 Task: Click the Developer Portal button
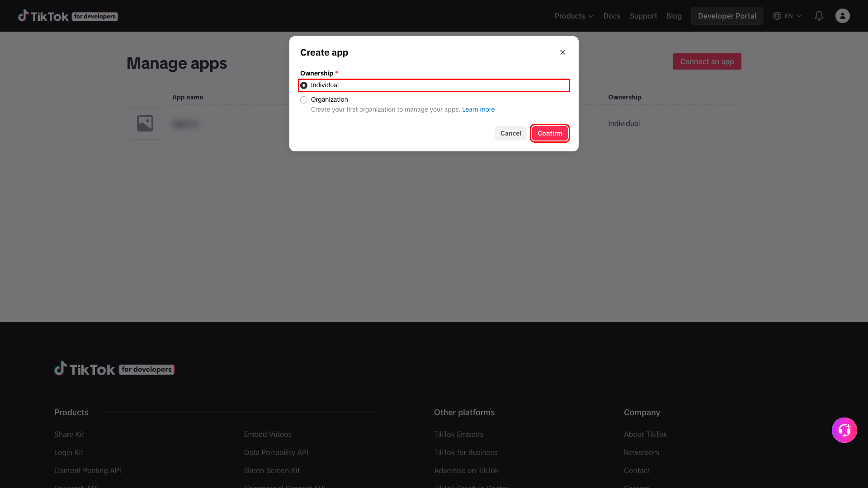click(727, 16)
